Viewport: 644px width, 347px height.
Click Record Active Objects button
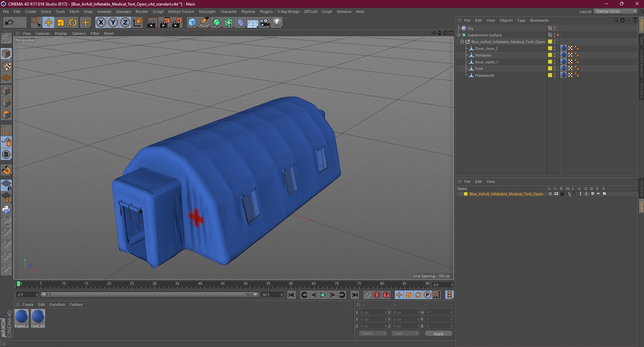[x=368, y=295]
